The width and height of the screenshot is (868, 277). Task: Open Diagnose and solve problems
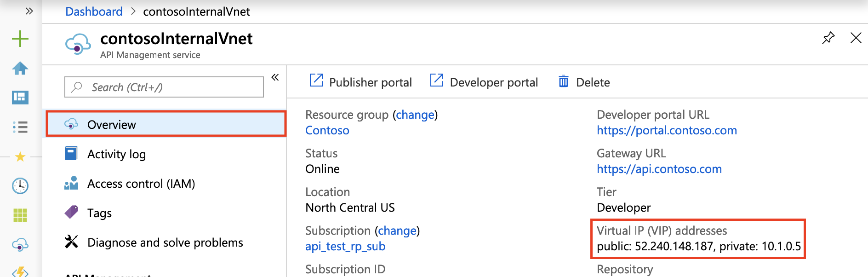166,242
